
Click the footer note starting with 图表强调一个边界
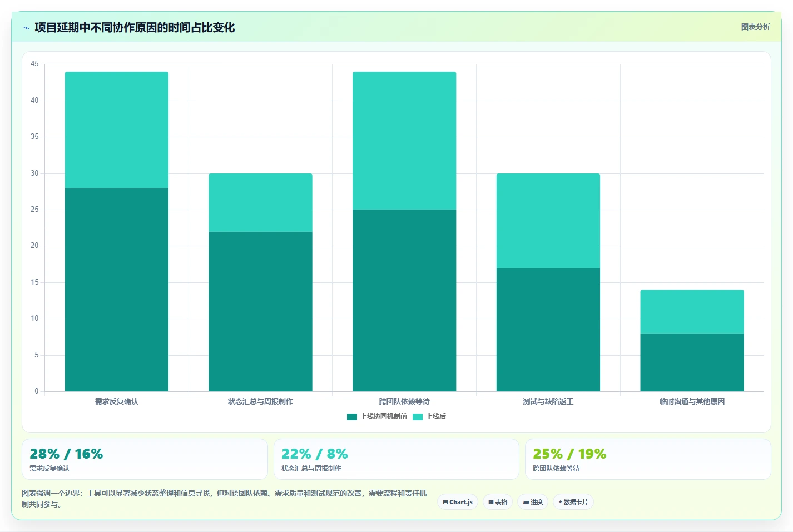point(224,499)
